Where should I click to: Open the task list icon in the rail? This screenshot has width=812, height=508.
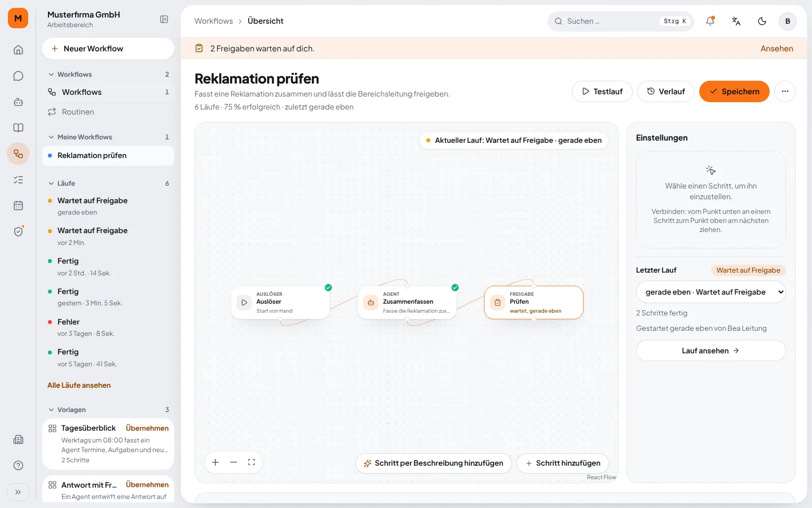(18, 179)
